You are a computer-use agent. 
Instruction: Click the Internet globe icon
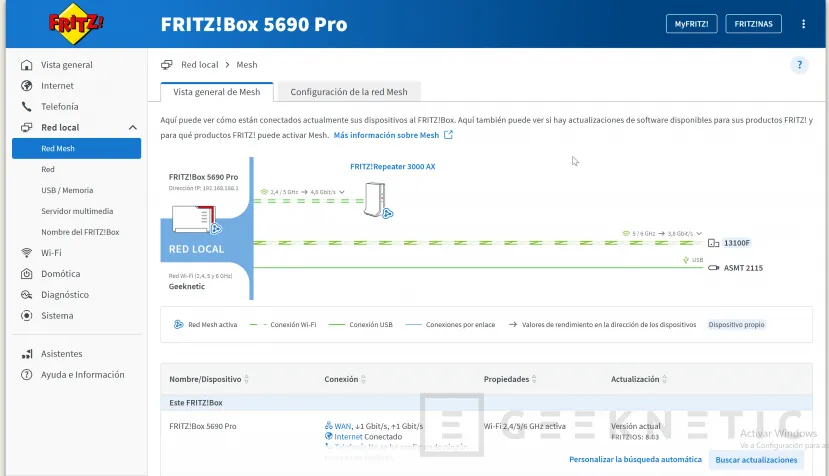(x=27, y=86)
